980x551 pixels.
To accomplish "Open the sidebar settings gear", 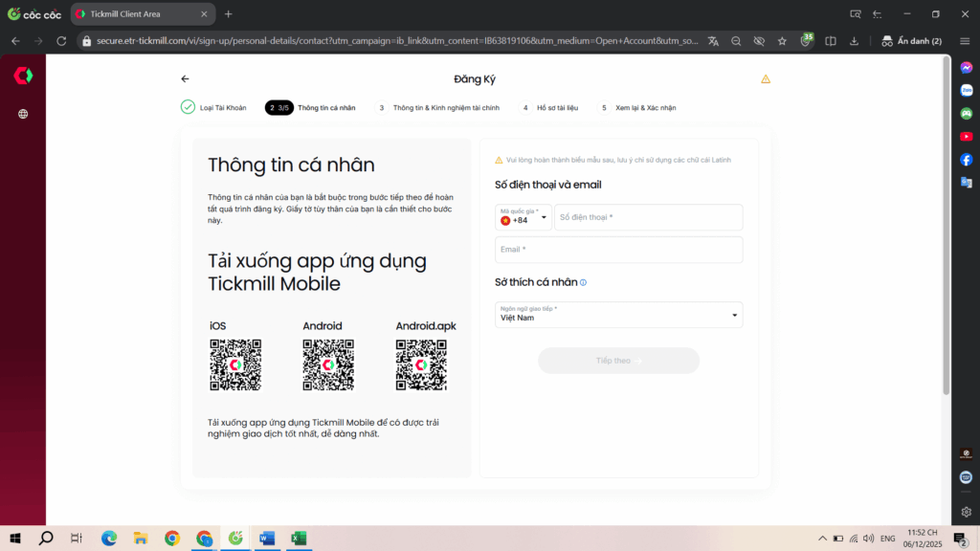I will [x=967, y=512].
